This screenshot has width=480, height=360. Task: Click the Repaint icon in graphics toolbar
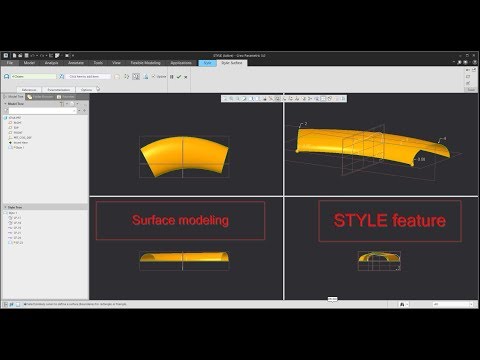(245, 98)
